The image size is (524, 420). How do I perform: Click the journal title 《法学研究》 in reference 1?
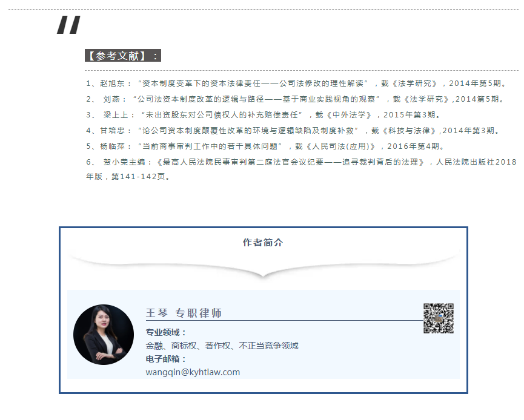pos(414,84)
